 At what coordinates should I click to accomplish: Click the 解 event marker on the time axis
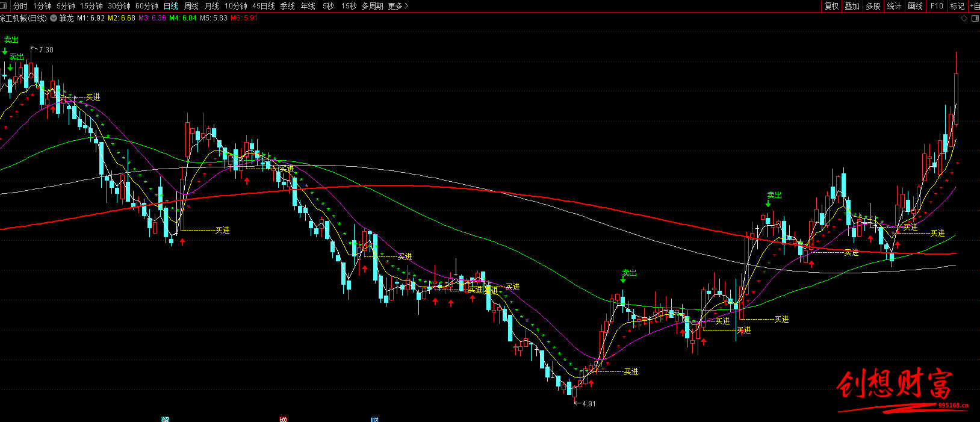pyautogui.click(x=166, y=420)
